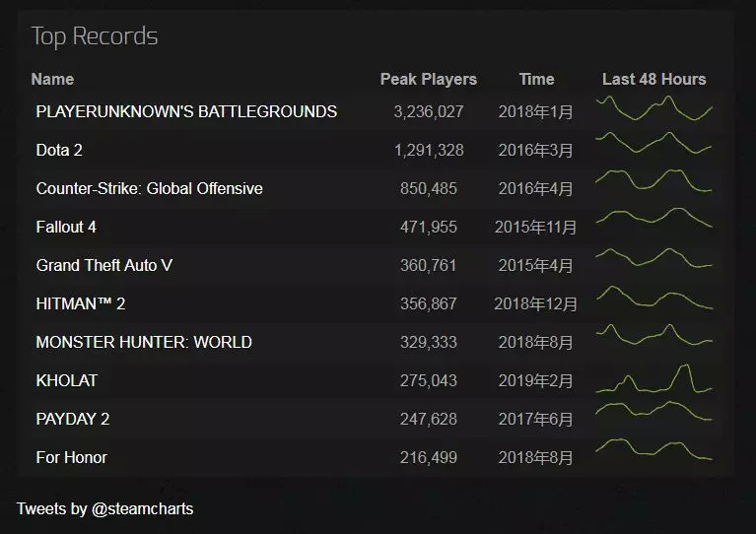Click the date 2015年11月

(535, 227)
